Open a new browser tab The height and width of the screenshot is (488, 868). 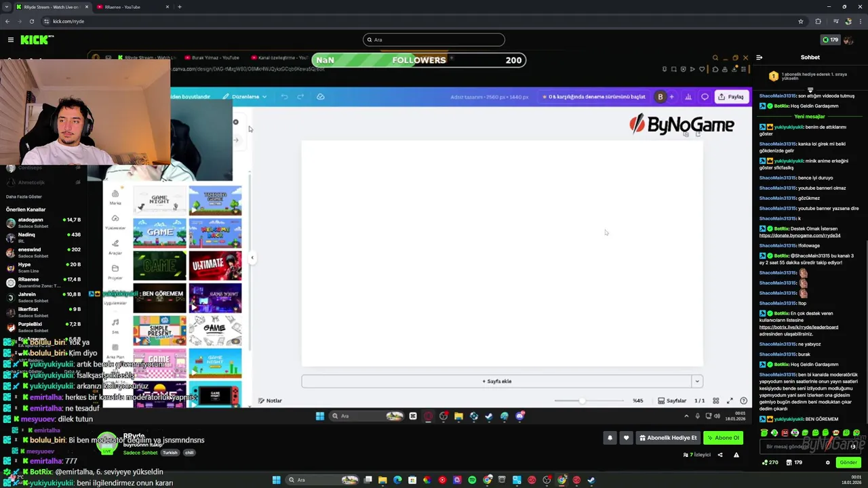click(180, 7)
